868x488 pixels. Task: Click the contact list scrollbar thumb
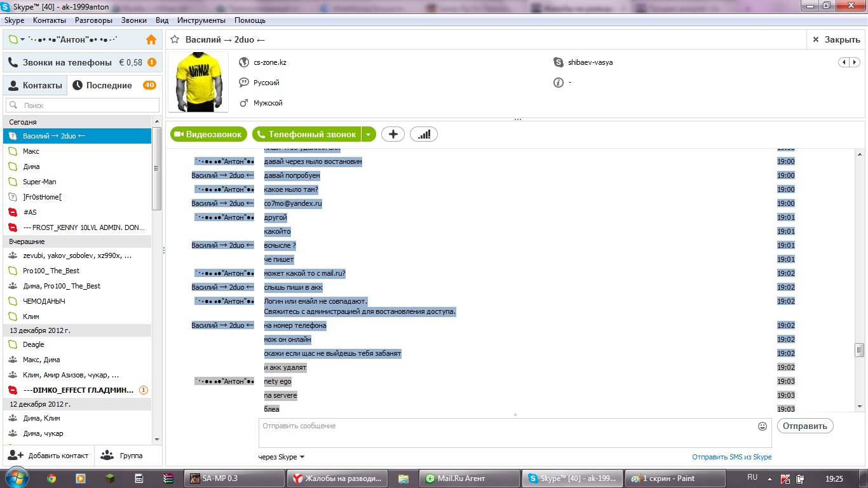(x=157, y=168)
